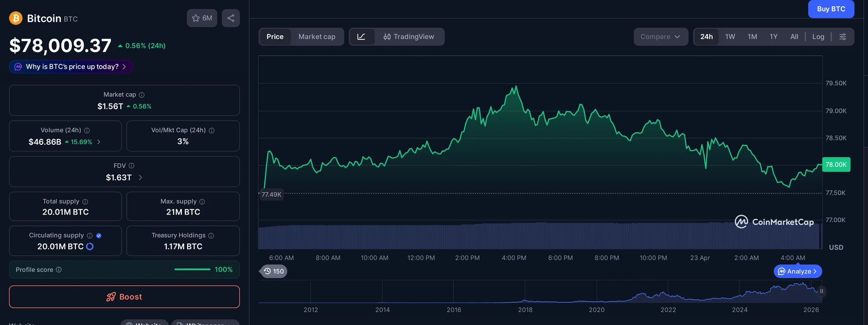Select the line chart type icon

coord(361,37)
